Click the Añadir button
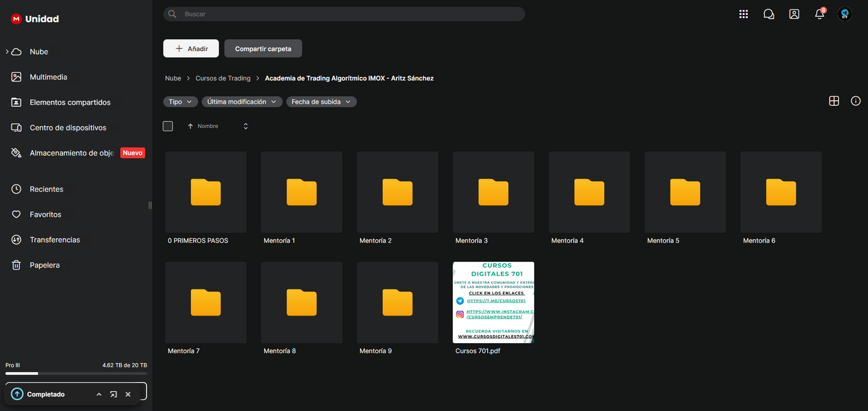 click(x=191, y=49)
